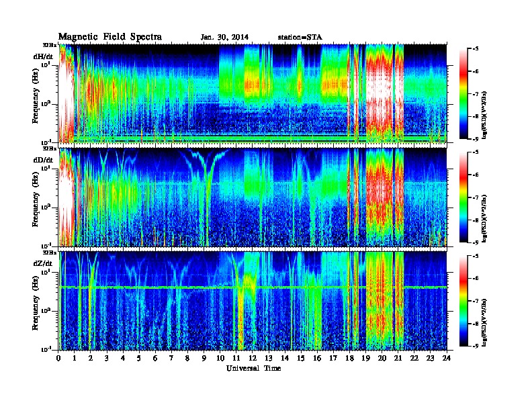Click the "32Hz" label of dH/dt panel
This screenshot has height=411, width=532.
[x=50, y=44]
